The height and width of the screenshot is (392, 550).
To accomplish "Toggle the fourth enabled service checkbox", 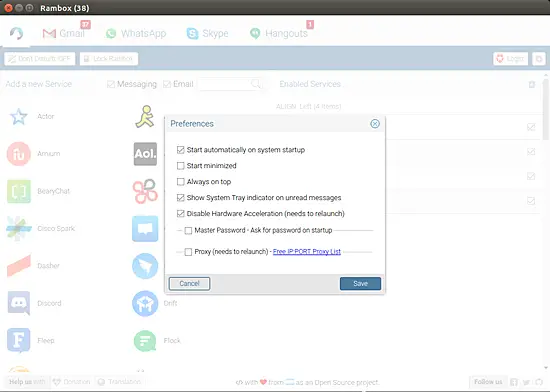I will (531, 201).
